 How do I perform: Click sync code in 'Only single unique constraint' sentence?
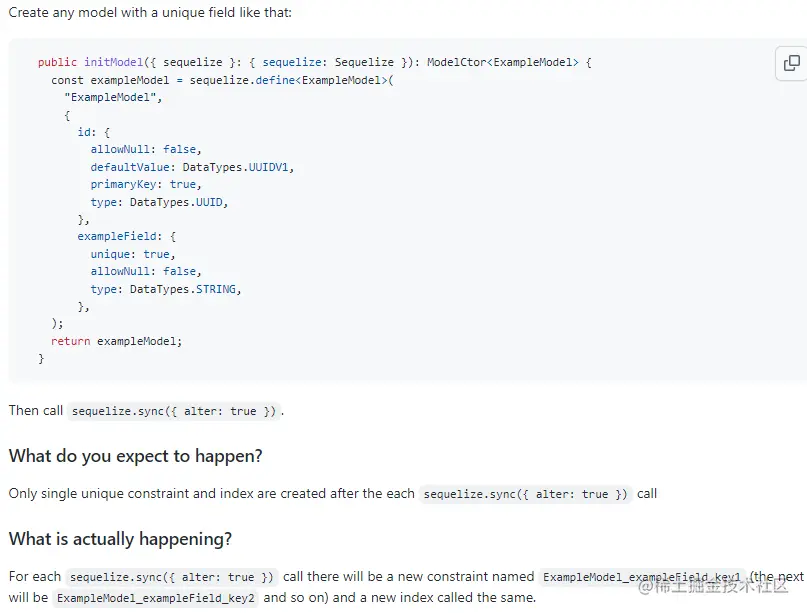point(525,494)
